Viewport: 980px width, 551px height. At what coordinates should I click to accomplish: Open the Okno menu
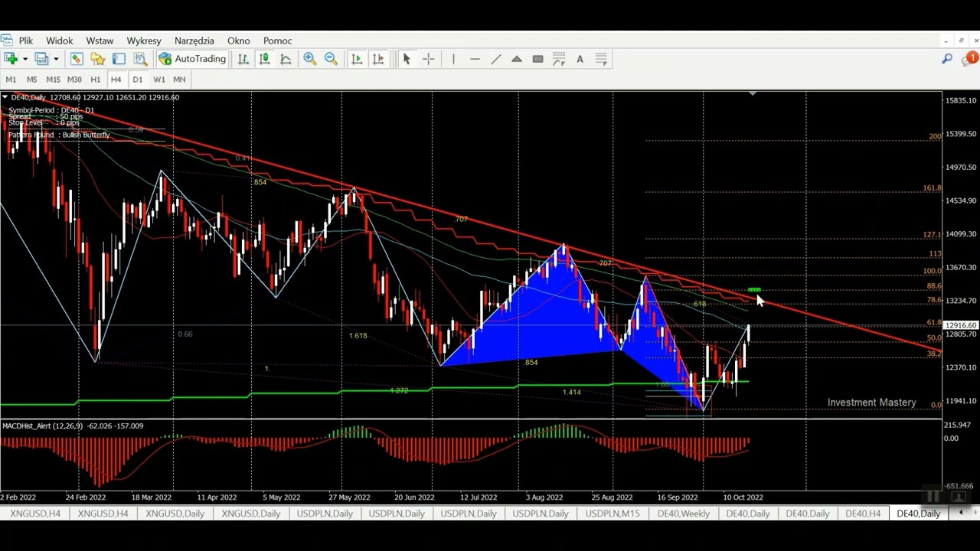(238, 41)
